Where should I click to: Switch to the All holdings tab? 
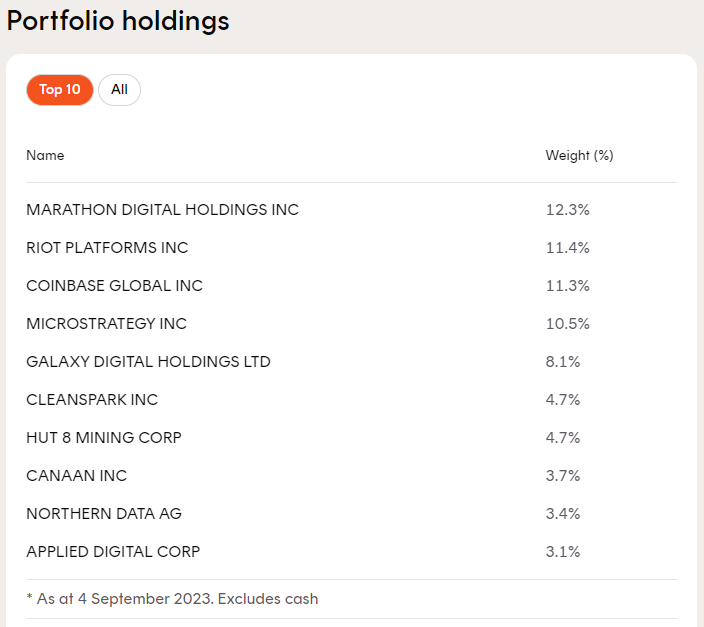(x=119, y=90)
